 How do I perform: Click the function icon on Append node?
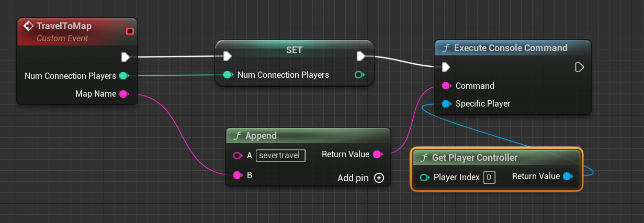click(237, 136)
